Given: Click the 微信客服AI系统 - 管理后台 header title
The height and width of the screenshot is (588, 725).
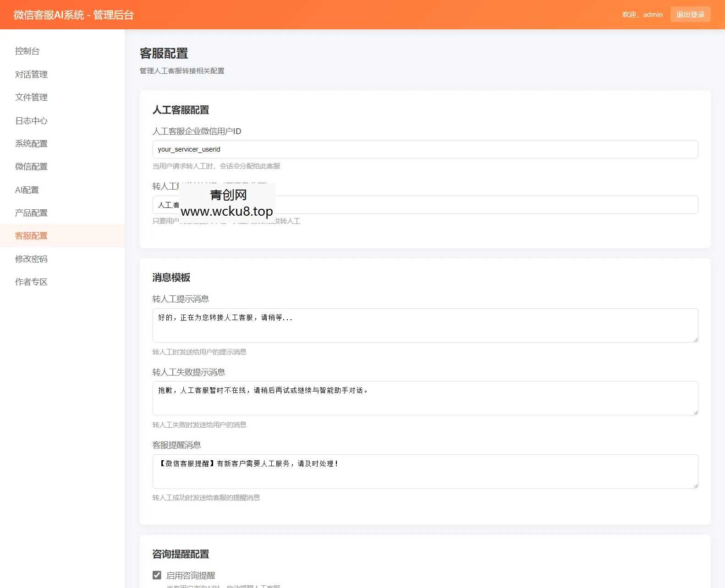Looking at the screenshot, I should coord(74,15).
